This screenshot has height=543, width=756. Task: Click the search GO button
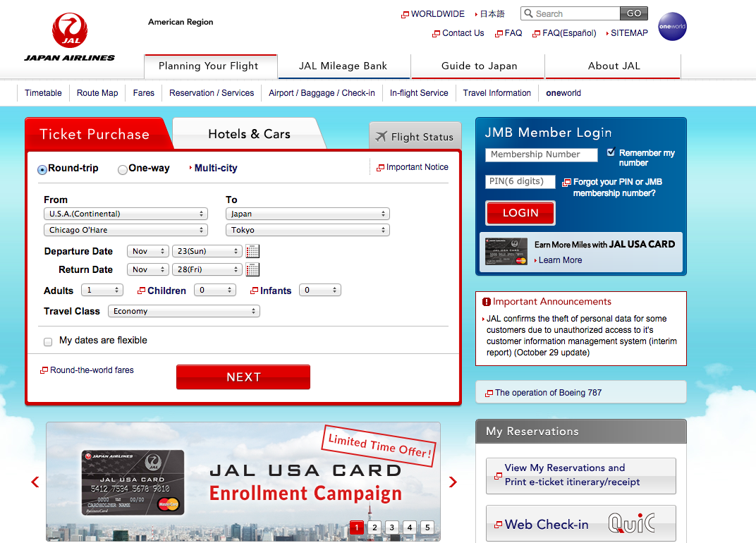click(633, 13)
